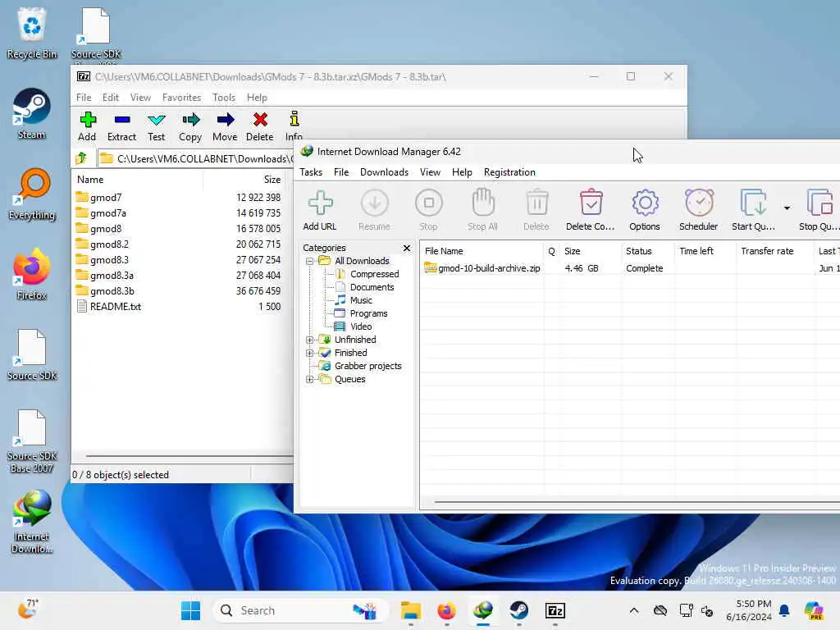This screenshot has height=630, width=840.
Task: Show hidden system tray icons chevron
Action: (634, 610)
